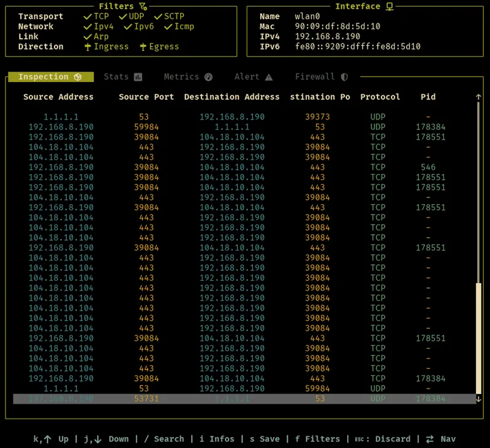490x448 pixels.
Task: Click the interface IPv4 value 192.168.8.190
Action: [328, 36]
